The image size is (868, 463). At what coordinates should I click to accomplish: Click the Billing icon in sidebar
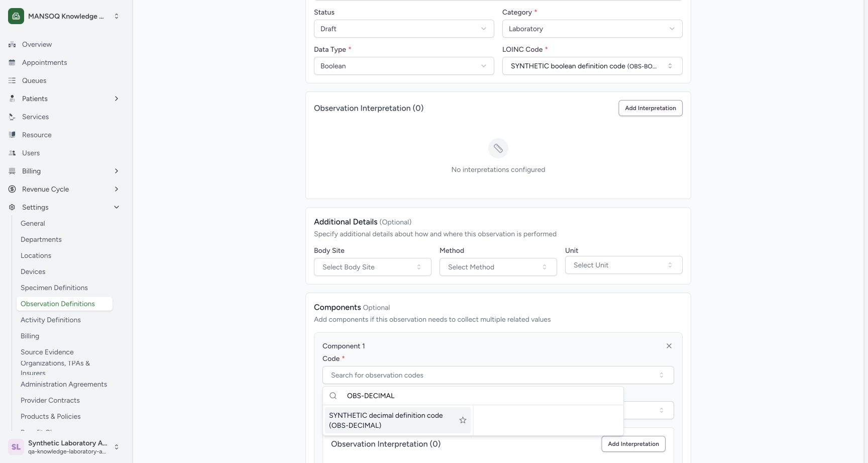12,171
